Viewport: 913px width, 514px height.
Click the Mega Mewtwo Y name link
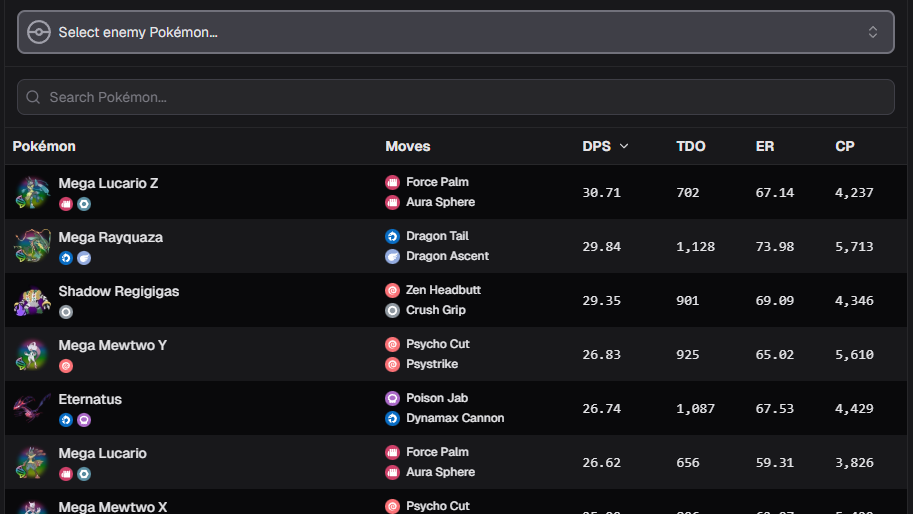112,345
